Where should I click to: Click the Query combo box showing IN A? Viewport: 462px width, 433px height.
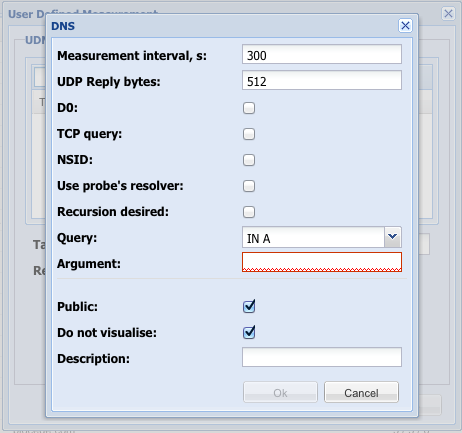[x=313, y=237]
